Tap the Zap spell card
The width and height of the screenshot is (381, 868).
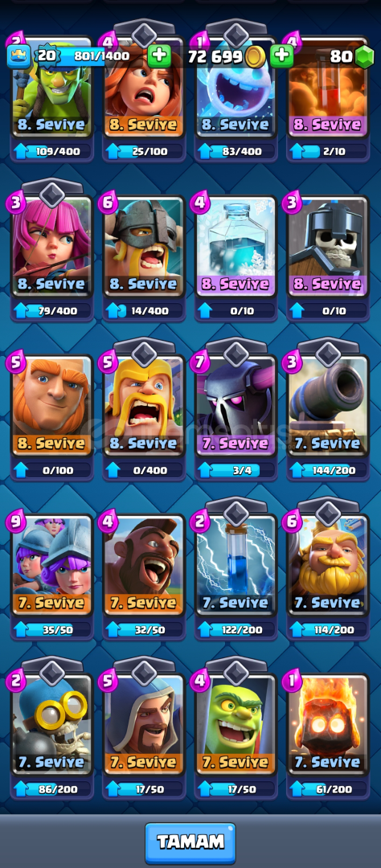[x=236, y=566]
